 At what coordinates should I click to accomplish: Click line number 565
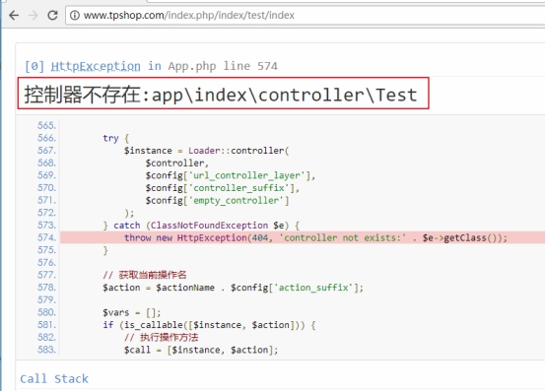tap(46, 125)
